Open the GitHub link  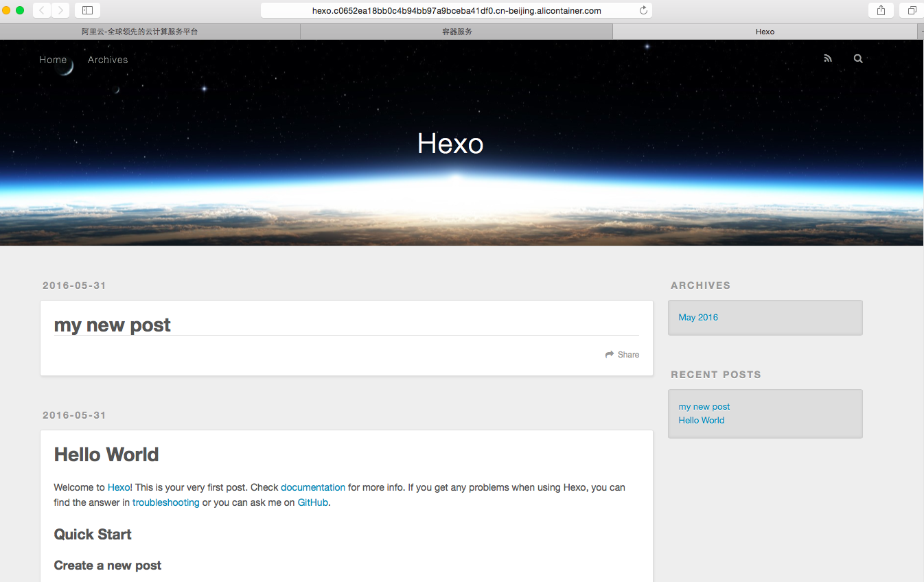[313, 502]
